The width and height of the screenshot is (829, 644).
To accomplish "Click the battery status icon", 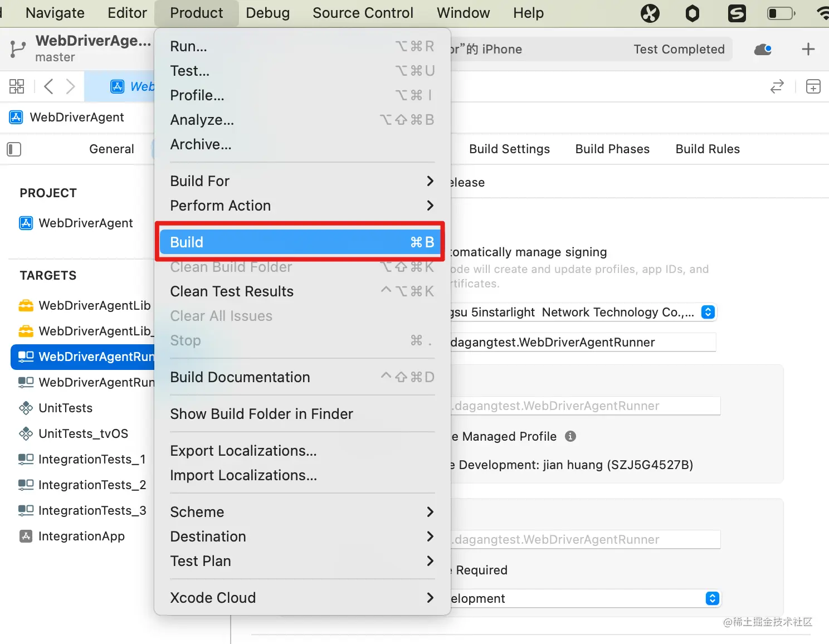I will point(781,13).
